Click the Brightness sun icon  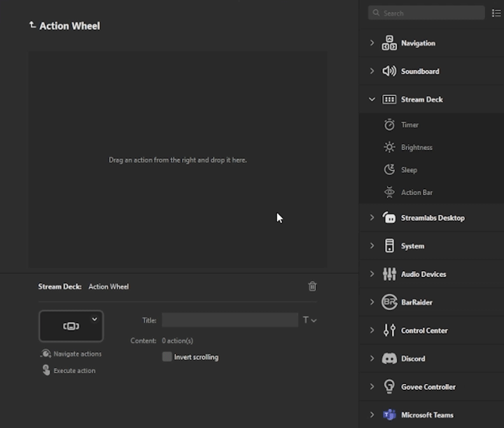pos(389,148)
